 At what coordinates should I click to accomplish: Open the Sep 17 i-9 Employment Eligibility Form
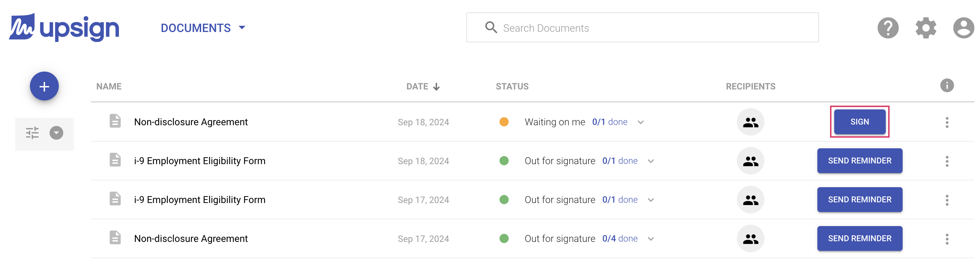click(199, 200)
